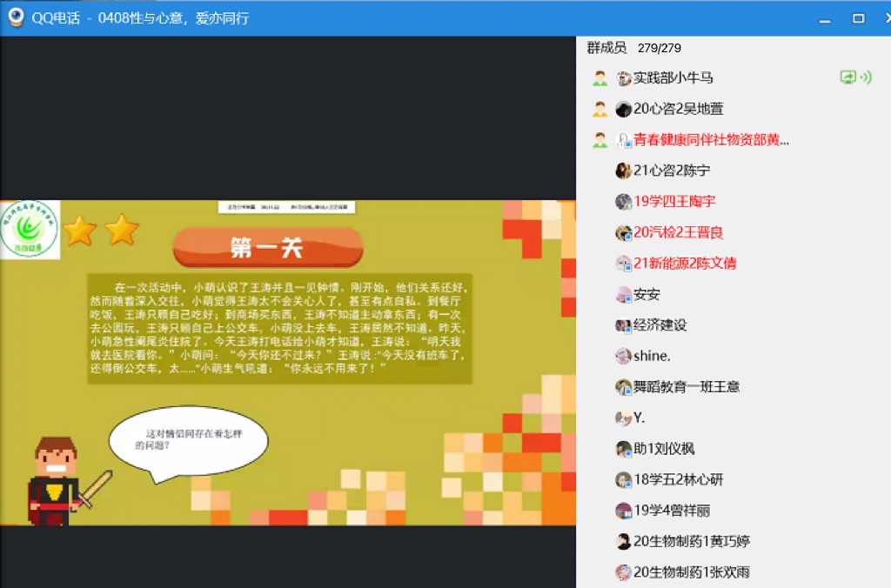Click the avatar of 21心咨2陈宁
The width and height of the screenshot is (891, 588).
[623, 171]
